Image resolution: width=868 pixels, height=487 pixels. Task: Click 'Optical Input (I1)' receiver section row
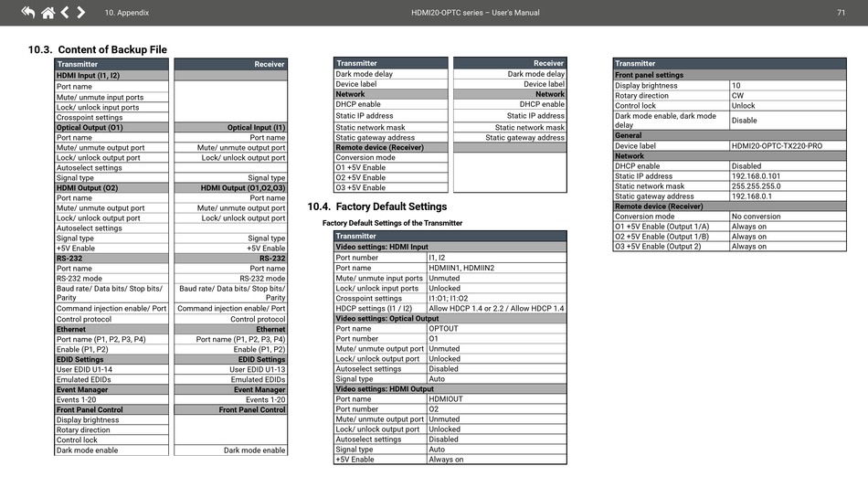231,127
